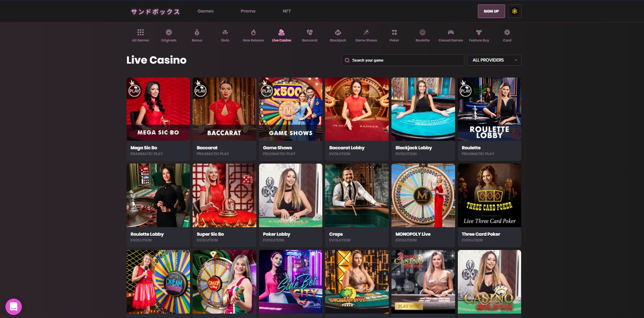Open the Baccarat cards icon
The width and height of the screenshot is (644, 318).
tap(310, 32)
